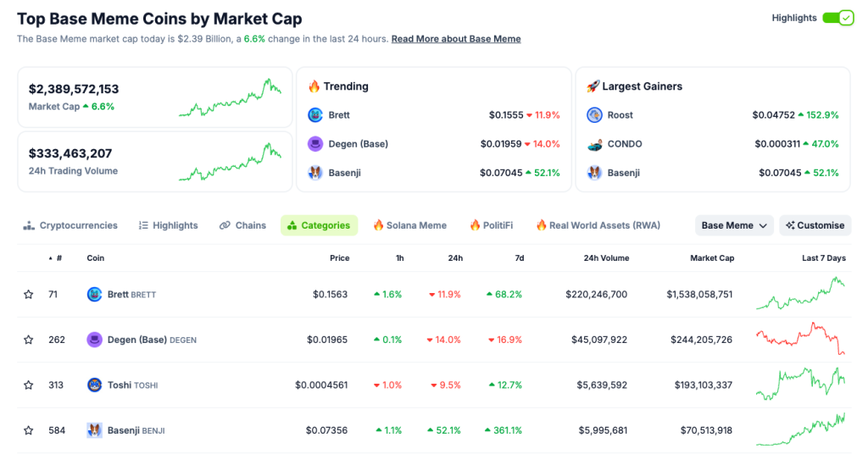868x454 pixels.
Task: Click the CONDO coin icon
Action: point(594,144)
